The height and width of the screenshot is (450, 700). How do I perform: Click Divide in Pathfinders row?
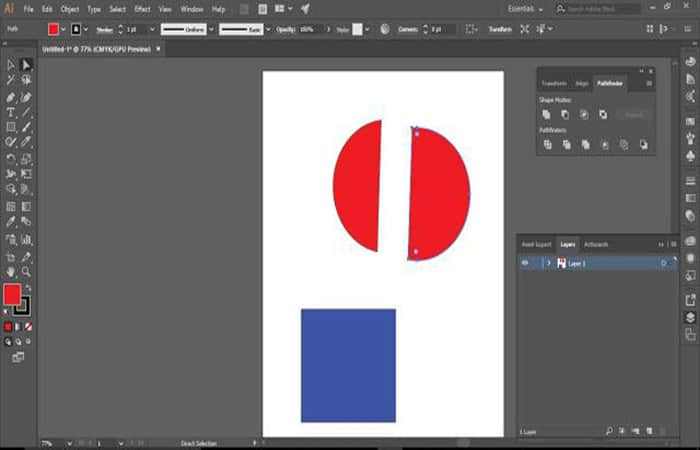(x=548, y=145)
